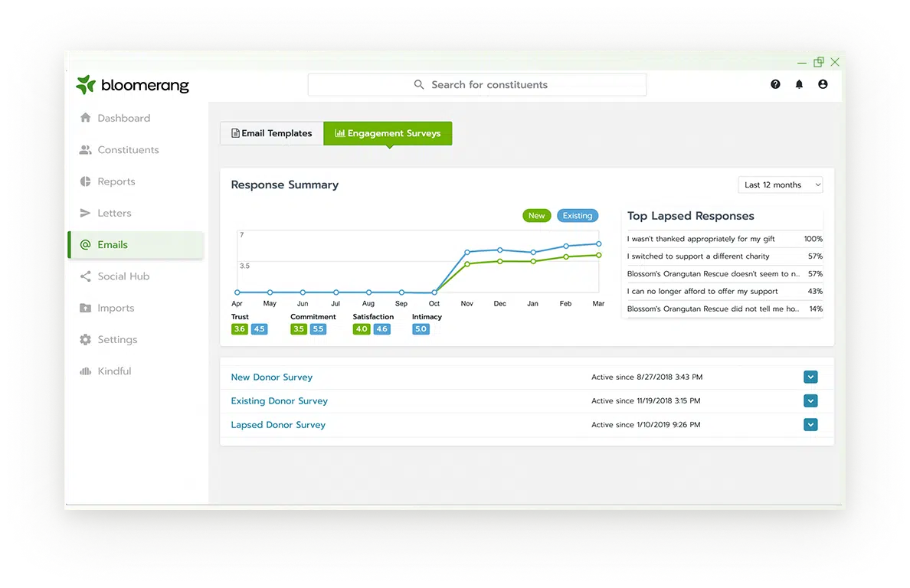This screenshot has width=910, height=588.
Task: Expand the Lapsed Donor Survey row
Action: pyautogui.click(x=810, y=424)
